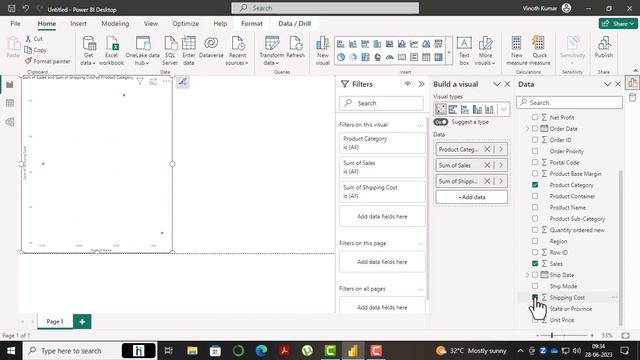
Task: Click the Data pane search field
Action: pyautogui.click(x=569, y=103)
